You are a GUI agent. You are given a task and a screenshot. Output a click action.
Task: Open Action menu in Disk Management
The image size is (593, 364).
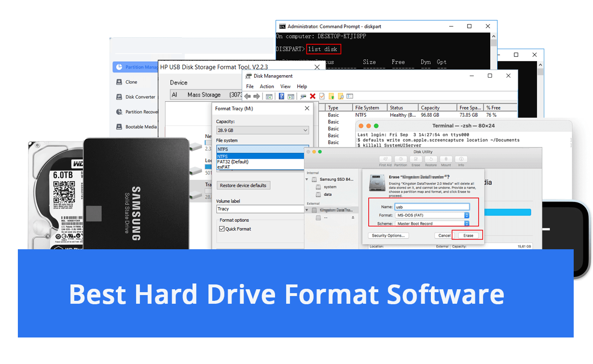(267, 86)
